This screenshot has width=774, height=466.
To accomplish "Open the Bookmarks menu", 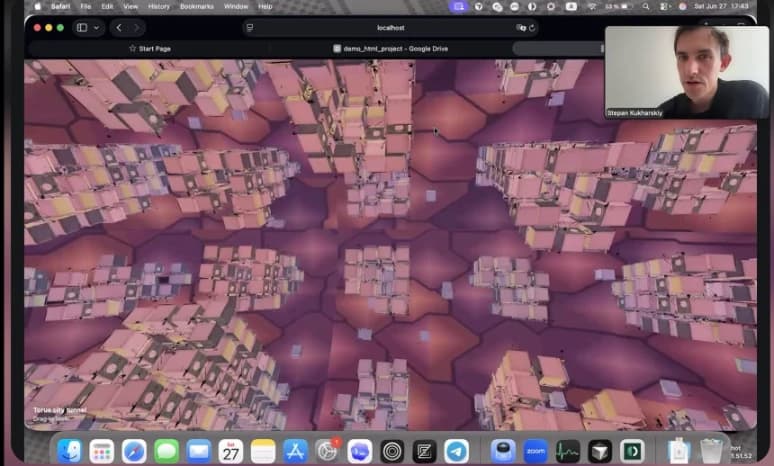I will (196, 6).
